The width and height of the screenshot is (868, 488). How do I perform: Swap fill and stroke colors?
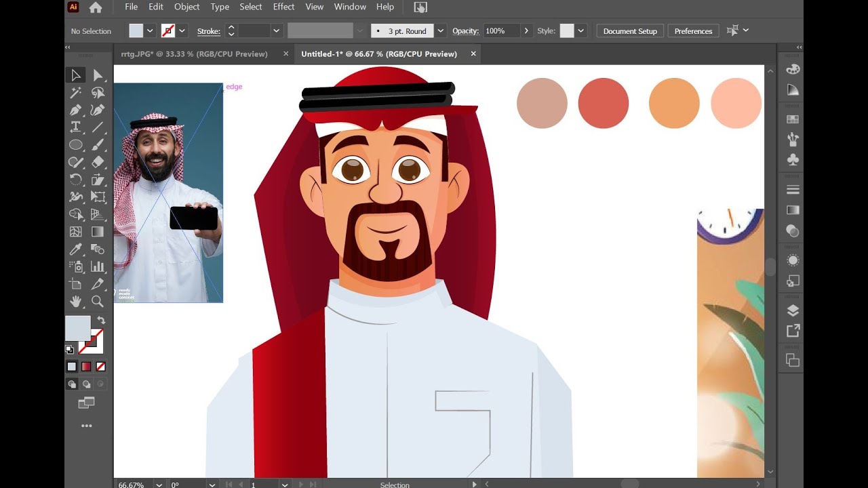(101, 320)
